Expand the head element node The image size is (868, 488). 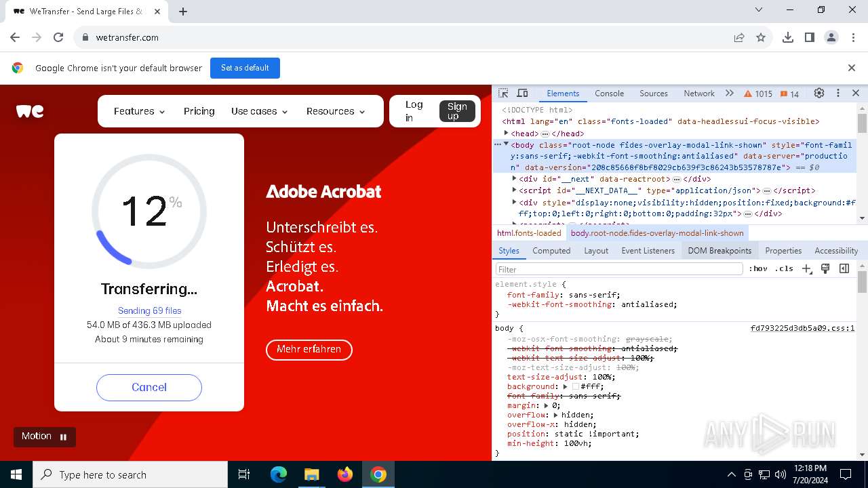pos(506,134)
